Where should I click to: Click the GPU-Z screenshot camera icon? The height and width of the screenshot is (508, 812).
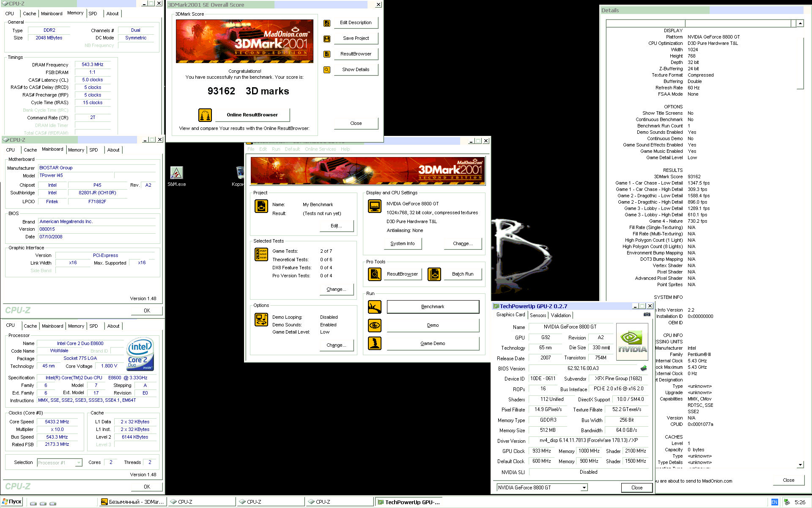coord(647,315)
